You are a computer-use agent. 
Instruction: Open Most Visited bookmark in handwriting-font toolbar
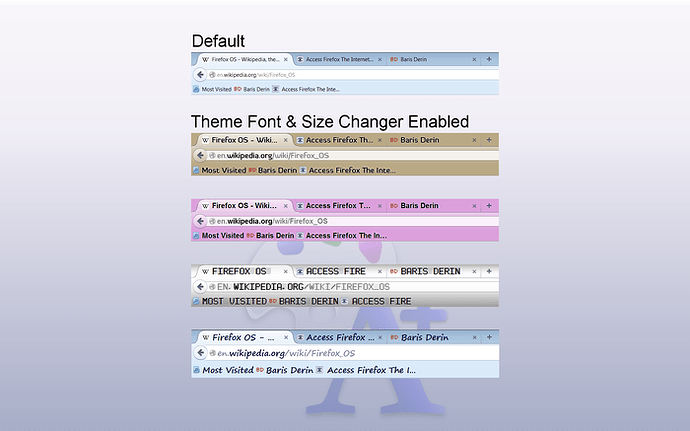pyautogui.click(x=224, y=370)
